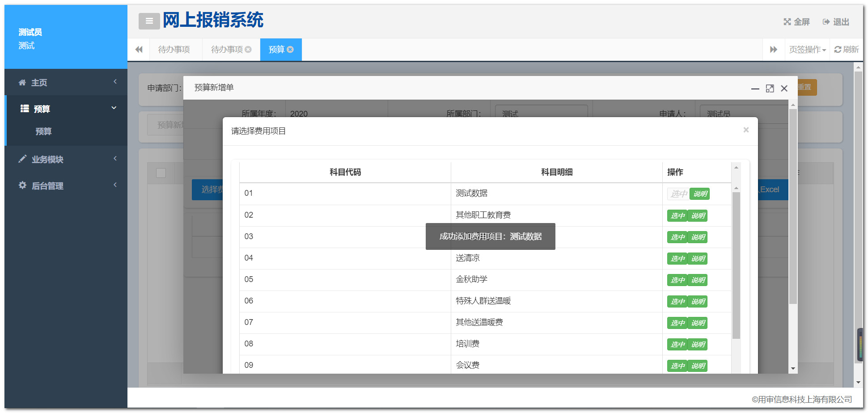Open the 页签操作 dropdown
The height and width of the screenshot is (413, 868).
pos(807,50)
